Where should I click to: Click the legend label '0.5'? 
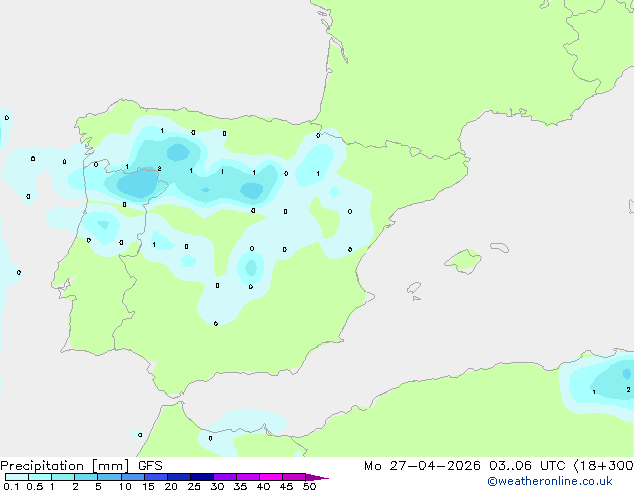pyautogui.click(x=35, y=486)
